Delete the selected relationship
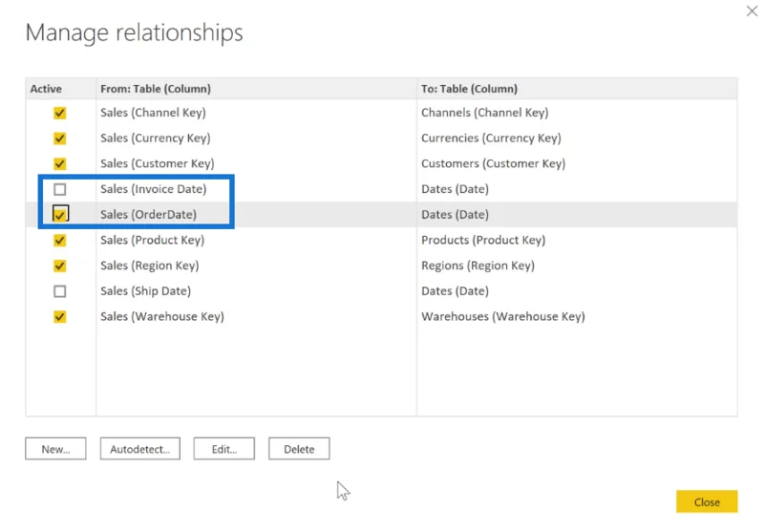The height and width of the screenshot is (532, 764). 299,449
